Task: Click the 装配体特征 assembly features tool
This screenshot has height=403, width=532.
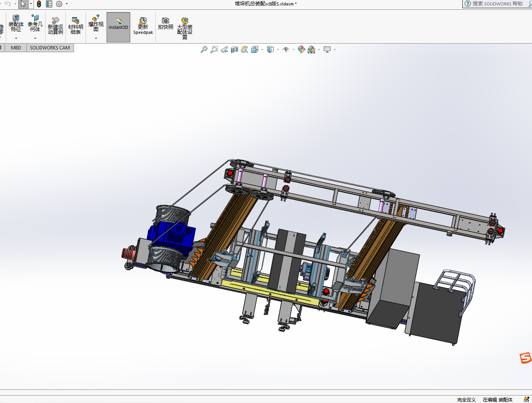Action: 16,24
